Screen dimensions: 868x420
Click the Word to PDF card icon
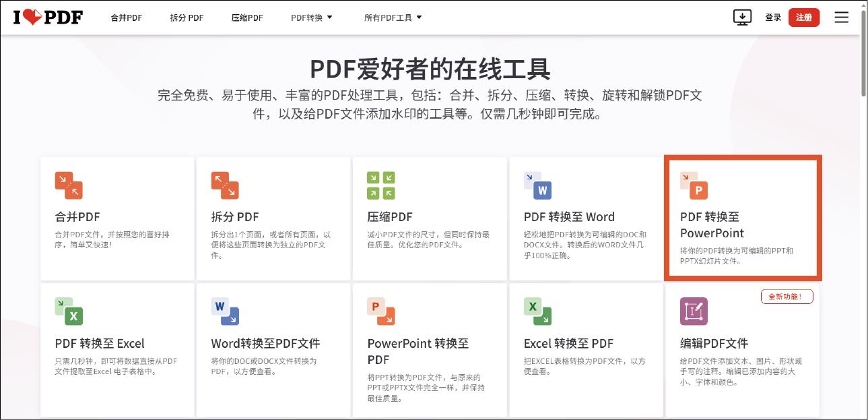click(225, 311)
